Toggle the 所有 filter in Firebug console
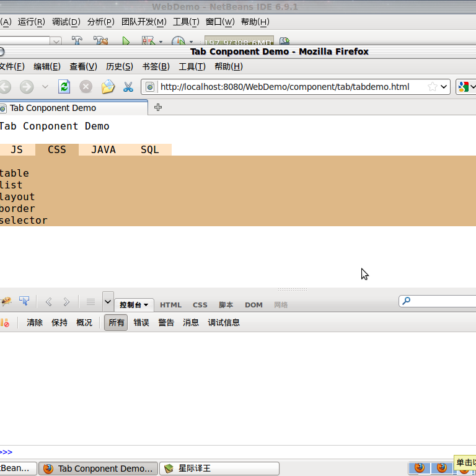The width and height of the screenshot is (476, 476). pyautogui.click(x=116, y=322)
